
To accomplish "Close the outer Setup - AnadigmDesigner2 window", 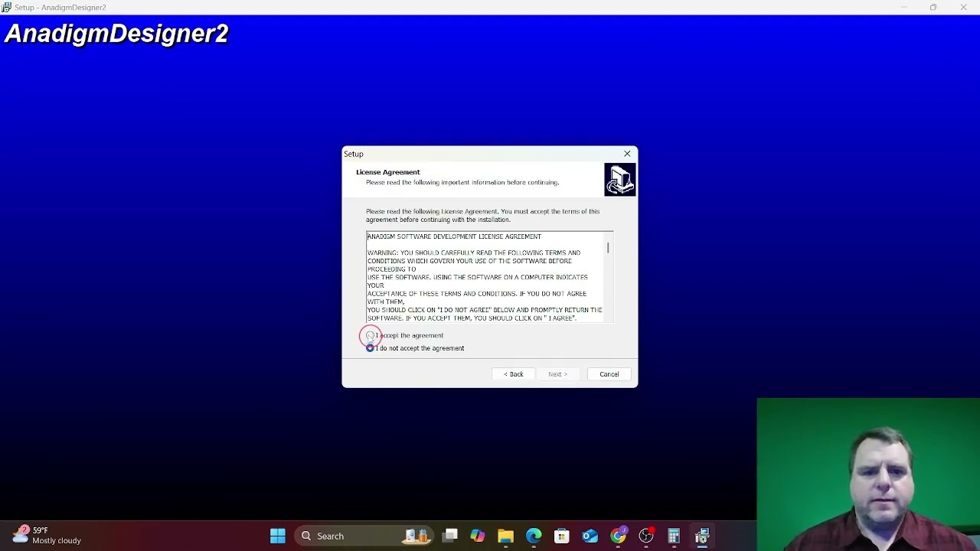I will tap(963, 7).
